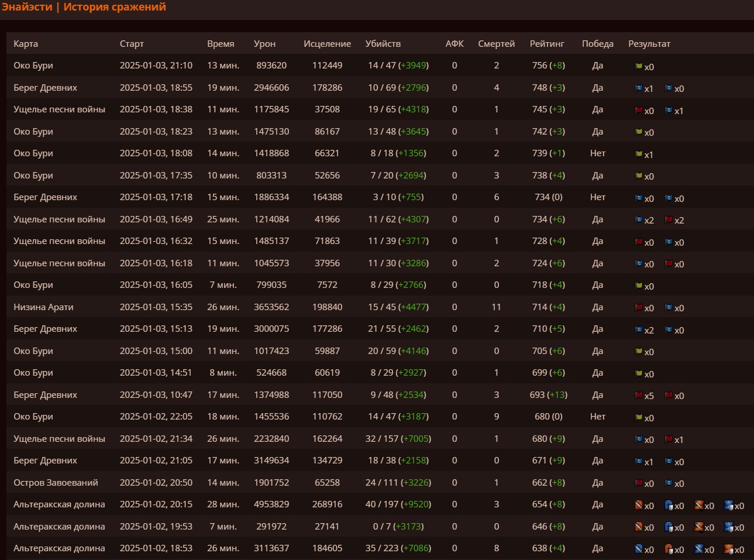Sort by the Рейтинг column header
Image resolution: width=754 pixels, height=560 pixels.
point(546,44)
